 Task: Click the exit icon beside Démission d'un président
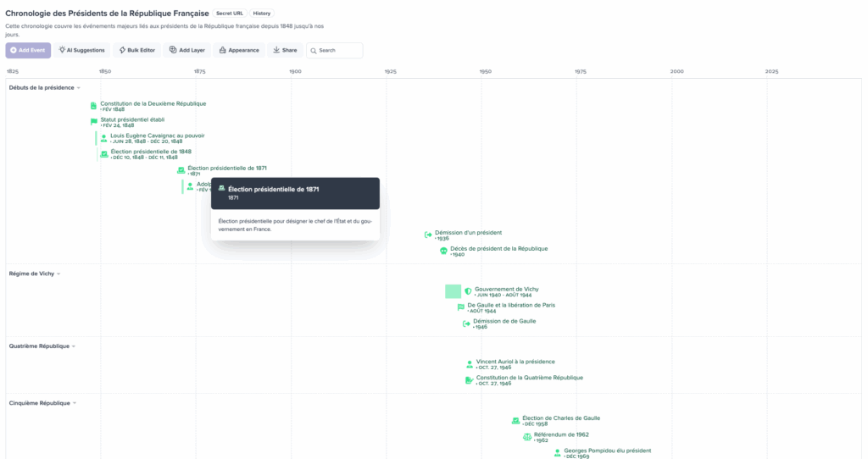point(428,235)
